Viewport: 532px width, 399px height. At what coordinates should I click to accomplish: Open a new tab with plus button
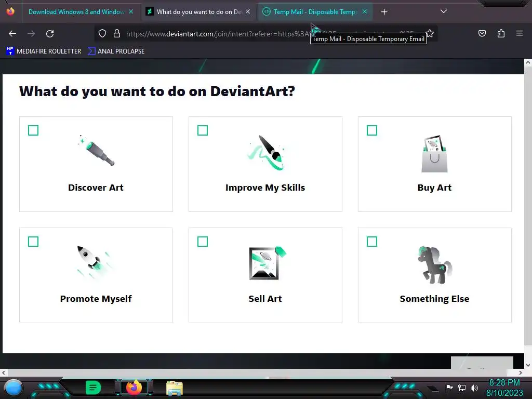click(384, 12)
